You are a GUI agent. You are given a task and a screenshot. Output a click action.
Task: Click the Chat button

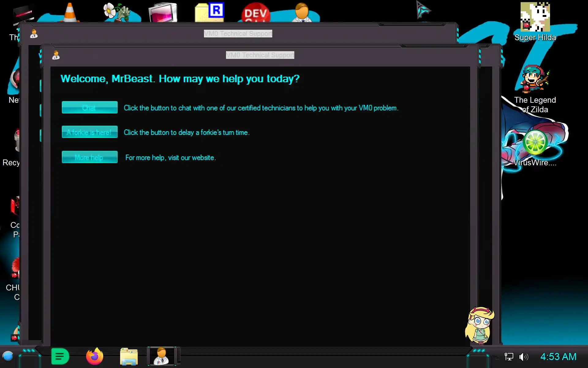(x=89, y=108)
